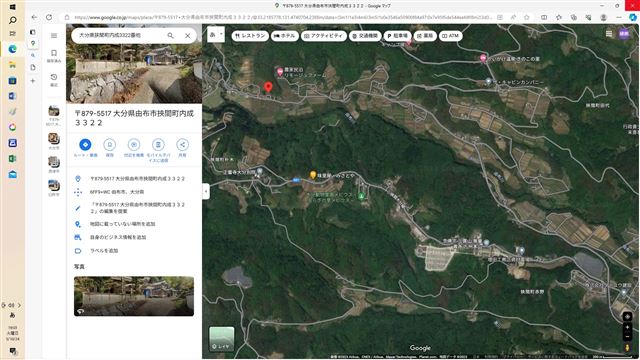This screenshot has height=360, width=640.
Task: Click the plus code 6FF9+WC row
Action: click(x=134, y=192)
